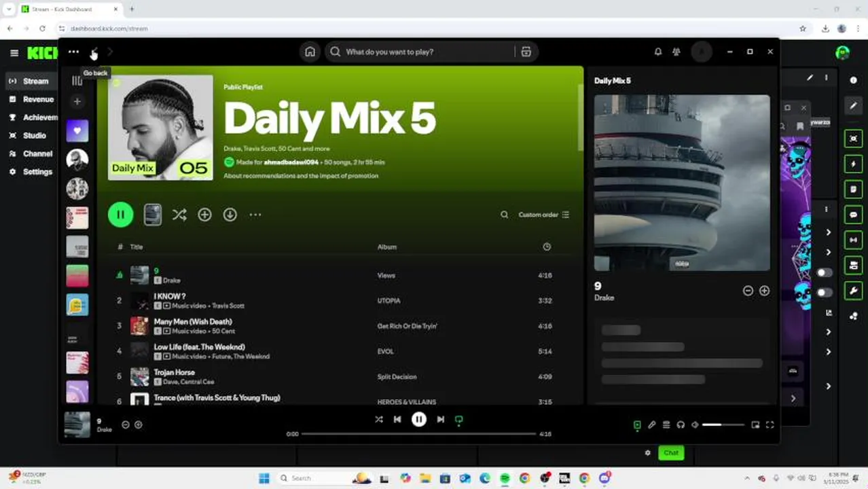Open the ahmadbadawi094 profile link

click(x=291, y=162)
